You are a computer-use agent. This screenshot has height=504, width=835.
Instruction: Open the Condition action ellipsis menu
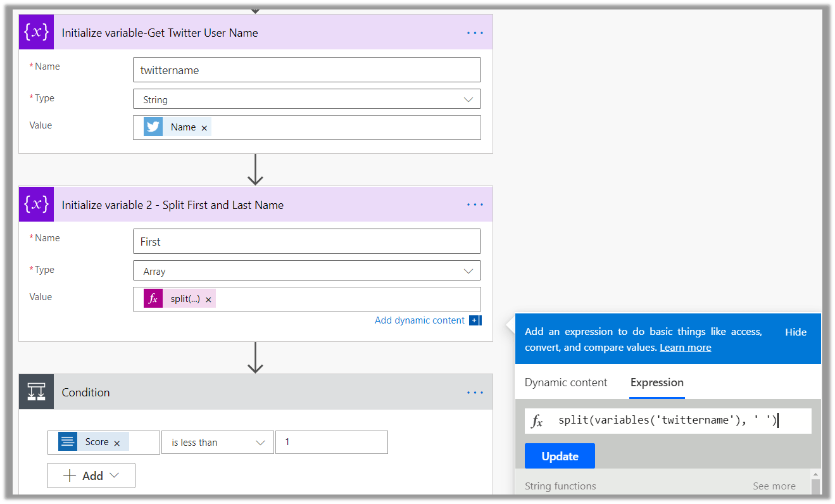point(475,393)
